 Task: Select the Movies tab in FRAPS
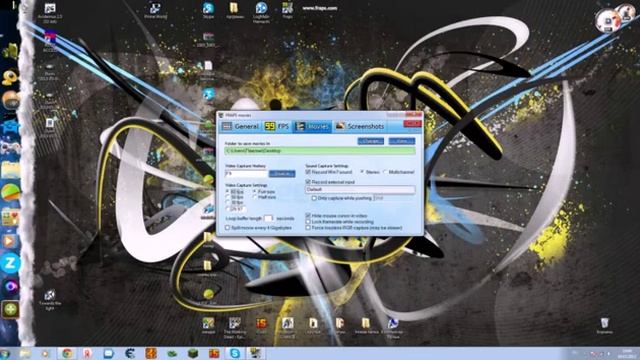click(313, 127)
